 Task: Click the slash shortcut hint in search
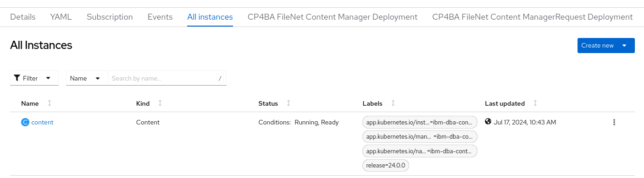pyautogui.click(x=220, y=78)
